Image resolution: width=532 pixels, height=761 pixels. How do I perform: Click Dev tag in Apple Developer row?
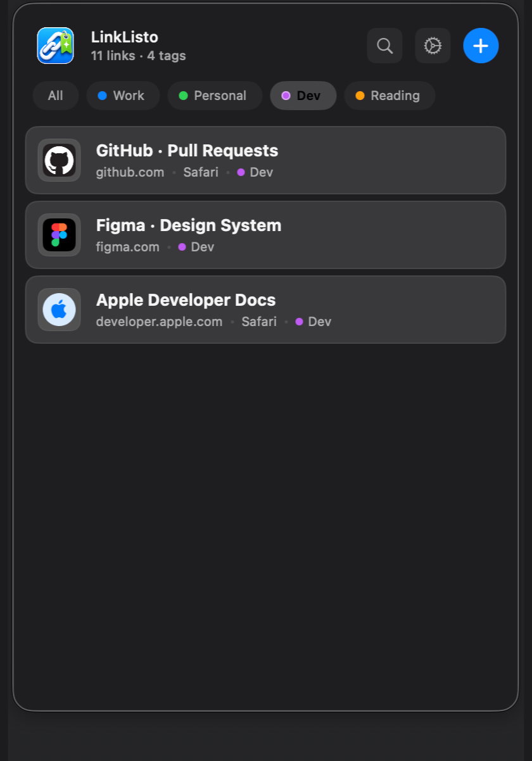(x=313, y=322)
